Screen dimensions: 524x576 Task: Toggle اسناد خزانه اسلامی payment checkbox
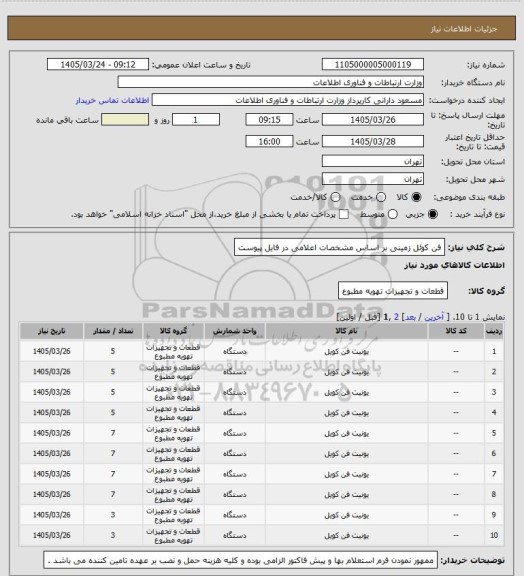pos(344,214)
